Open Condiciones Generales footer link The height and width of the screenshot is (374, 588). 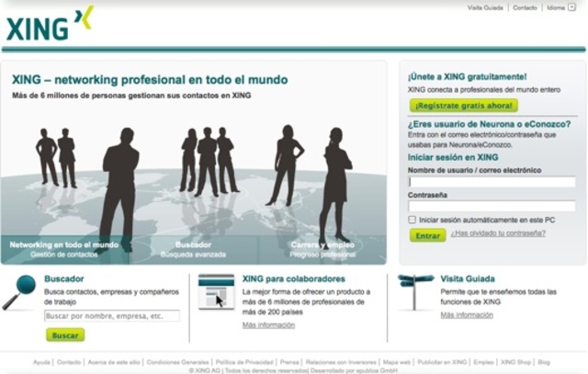[177, 362]
